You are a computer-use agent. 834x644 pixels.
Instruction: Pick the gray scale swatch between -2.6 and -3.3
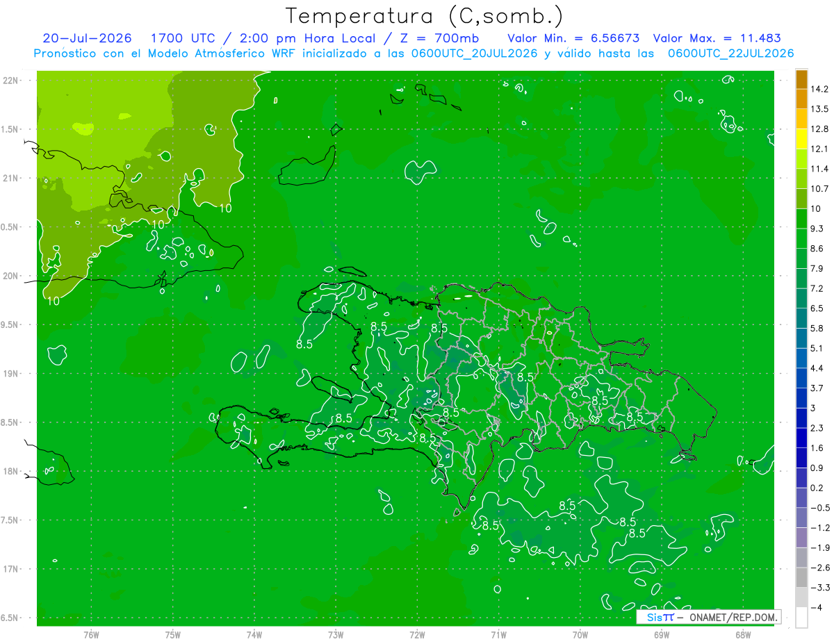[801, 577]
